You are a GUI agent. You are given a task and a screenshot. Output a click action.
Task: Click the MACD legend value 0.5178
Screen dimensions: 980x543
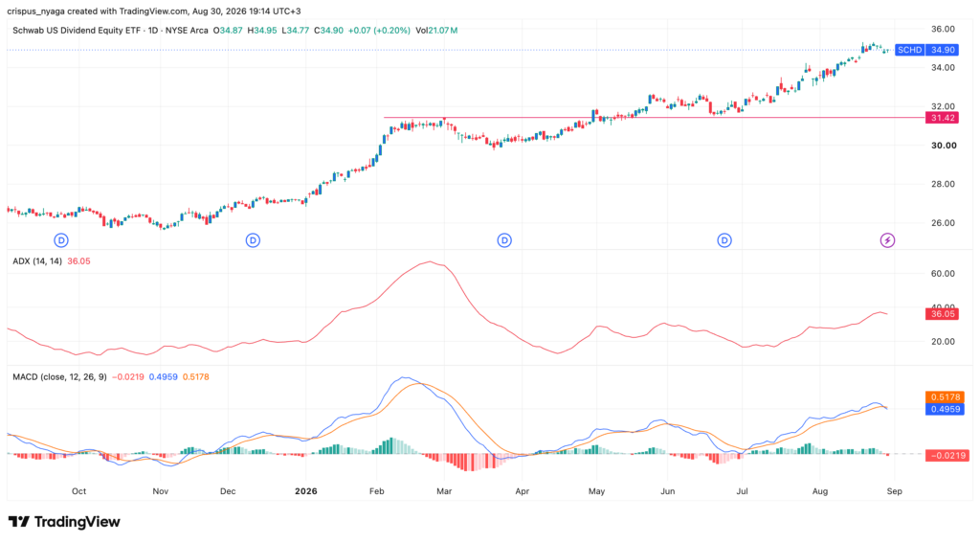click(195, 377)
